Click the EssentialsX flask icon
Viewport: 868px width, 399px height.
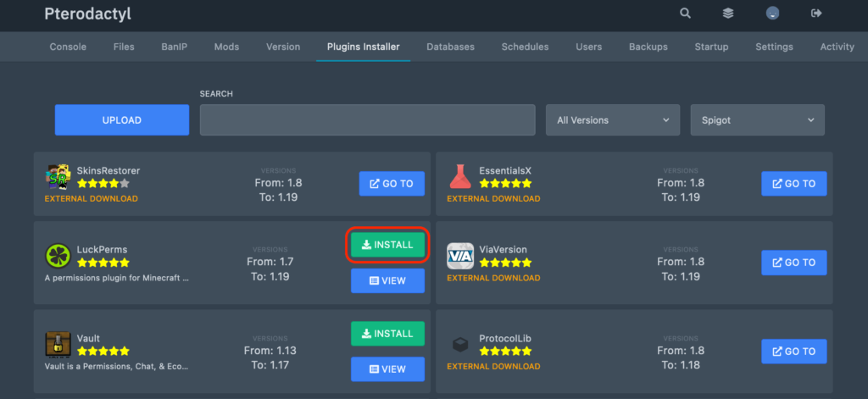(x=460, y=177)
